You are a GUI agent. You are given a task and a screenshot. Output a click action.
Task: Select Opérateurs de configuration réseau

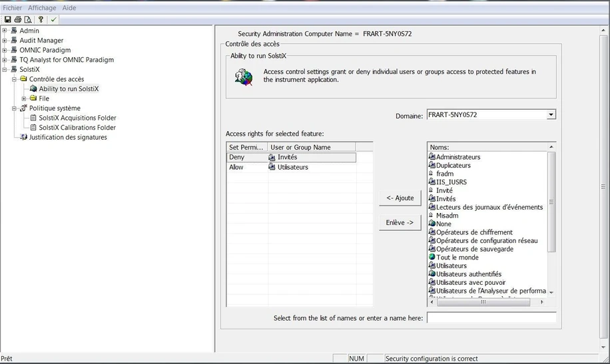click(x=487, y=241)
